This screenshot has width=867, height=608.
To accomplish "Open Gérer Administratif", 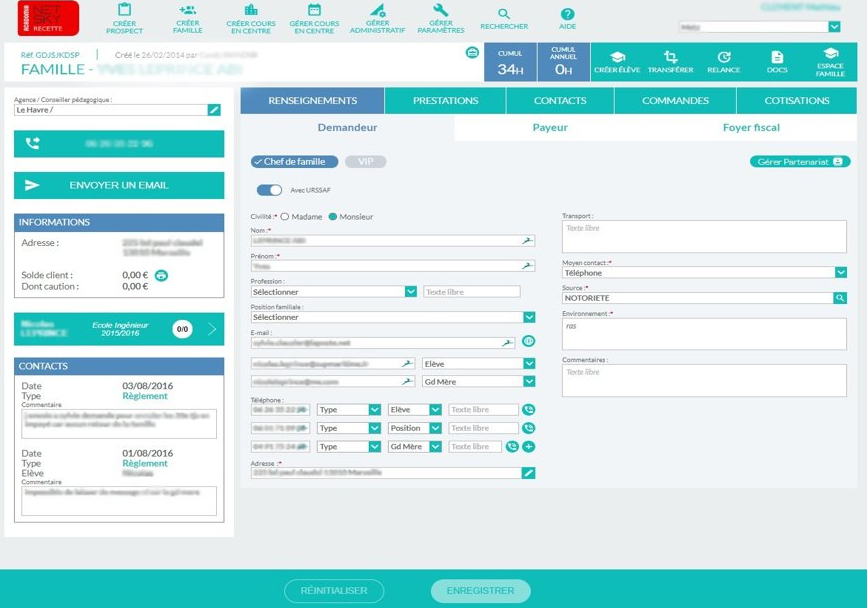I will pos(378,18).
